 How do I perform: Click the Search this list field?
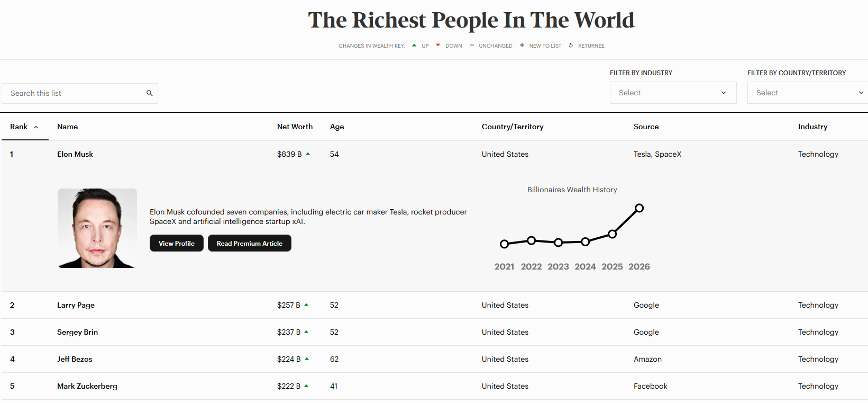(74, 93)
